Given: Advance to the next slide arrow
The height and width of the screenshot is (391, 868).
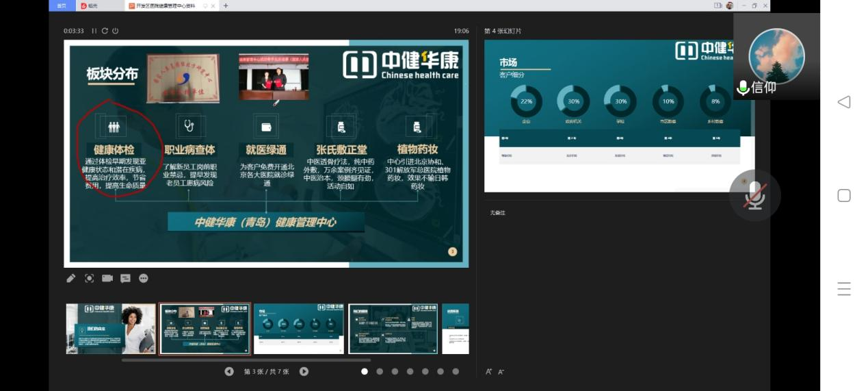Looking at the screenshot, I should 304,371.
